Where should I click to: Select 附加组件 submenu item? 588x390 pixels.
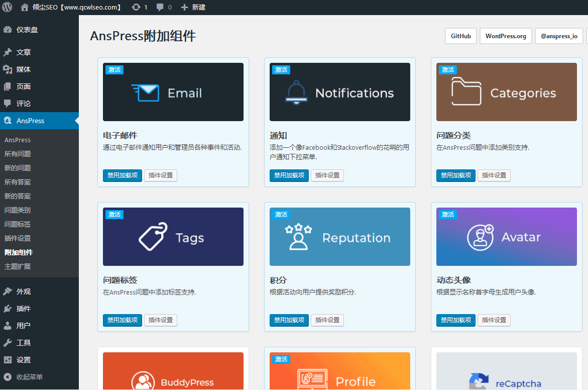click(x=19, y=252)
